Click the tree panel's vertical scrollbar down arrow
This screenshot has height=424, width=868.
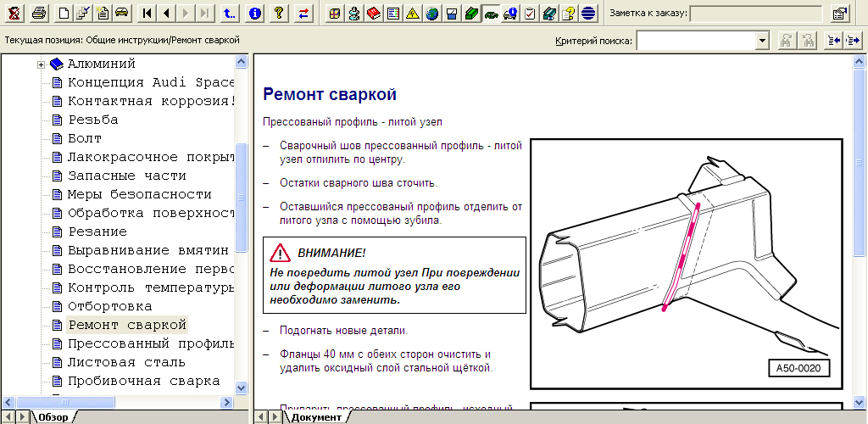242,387
